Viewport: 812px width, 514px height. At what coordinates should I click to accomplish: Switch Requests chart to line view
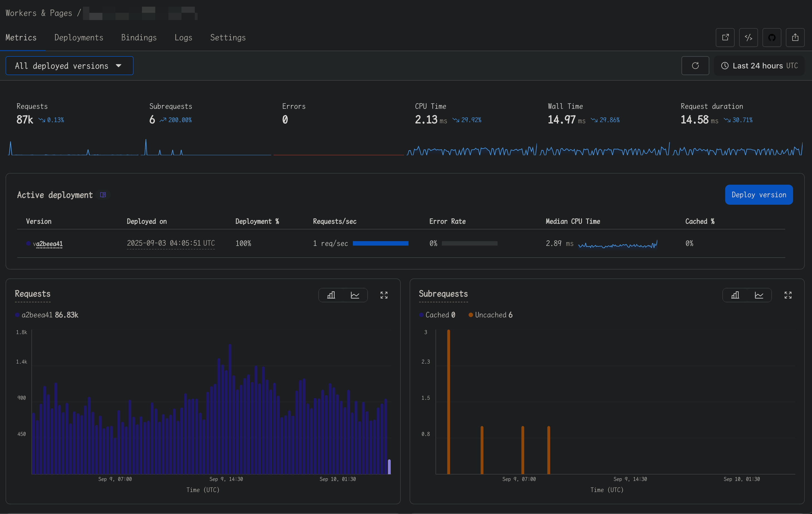click(355, 295)
